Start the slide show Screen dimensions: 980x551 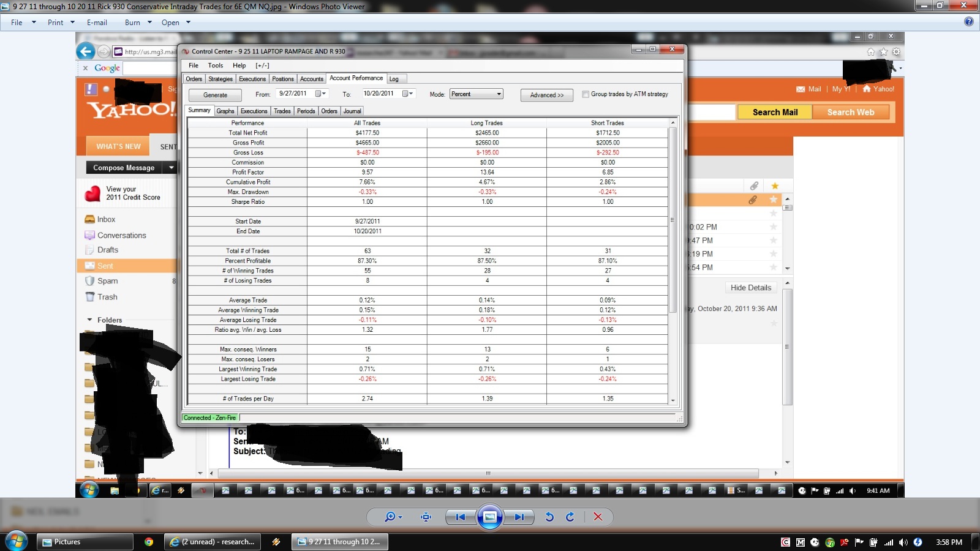tap(490, 517)
